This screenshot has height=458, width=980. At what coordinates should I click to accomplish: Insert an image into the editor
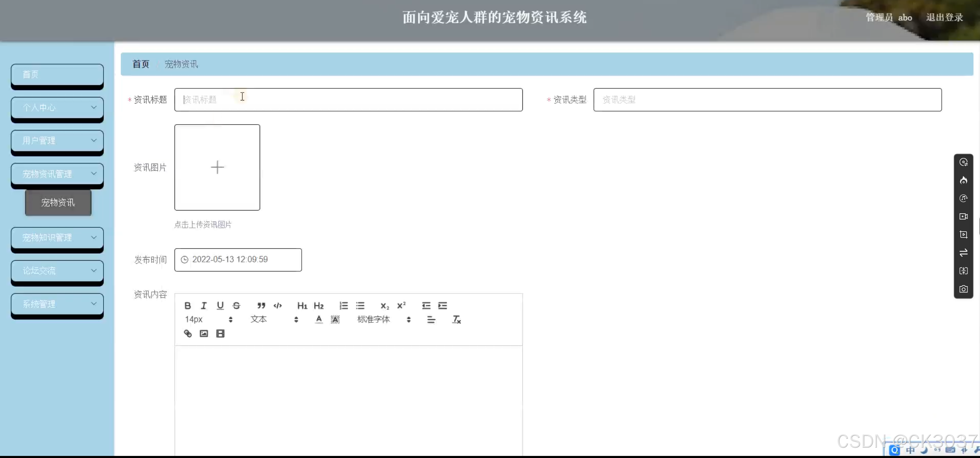(x=204, y=333)
